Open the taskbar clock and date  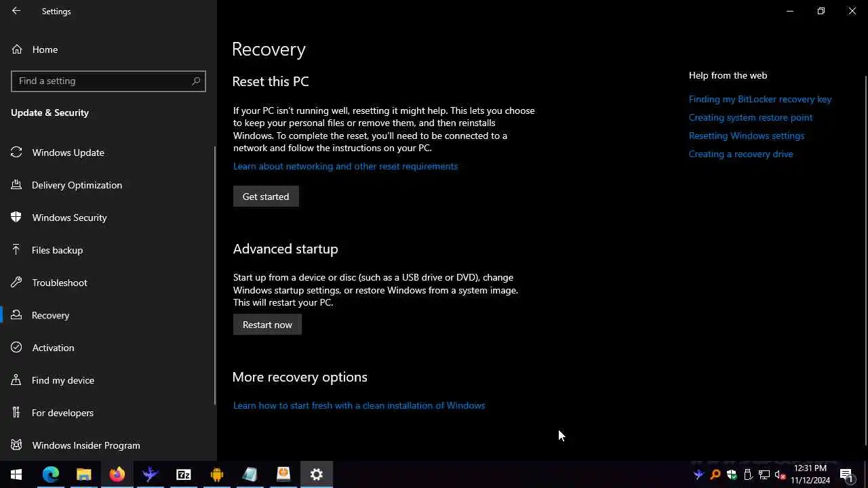[x=810, y=474]
